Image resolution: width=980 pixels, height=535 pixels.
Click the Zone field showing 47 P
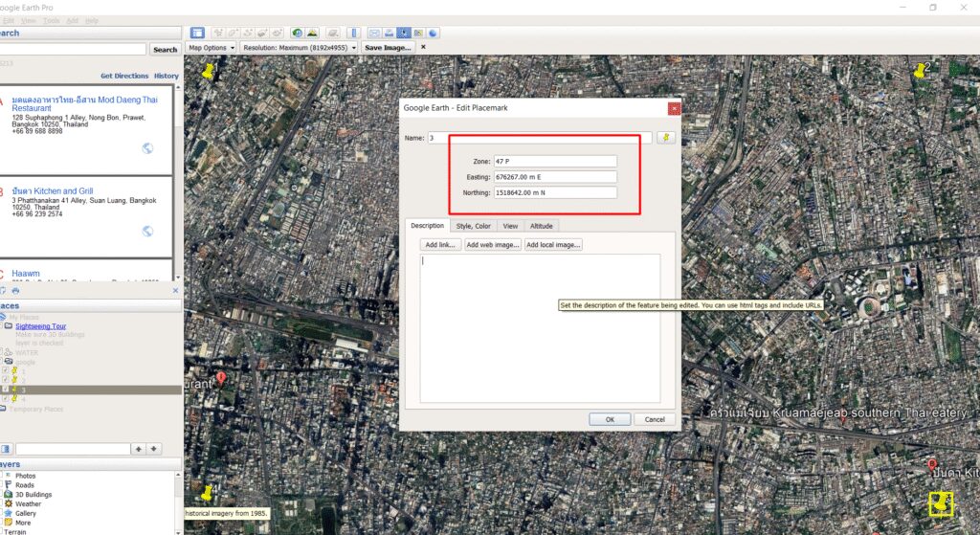coord(555,161)
